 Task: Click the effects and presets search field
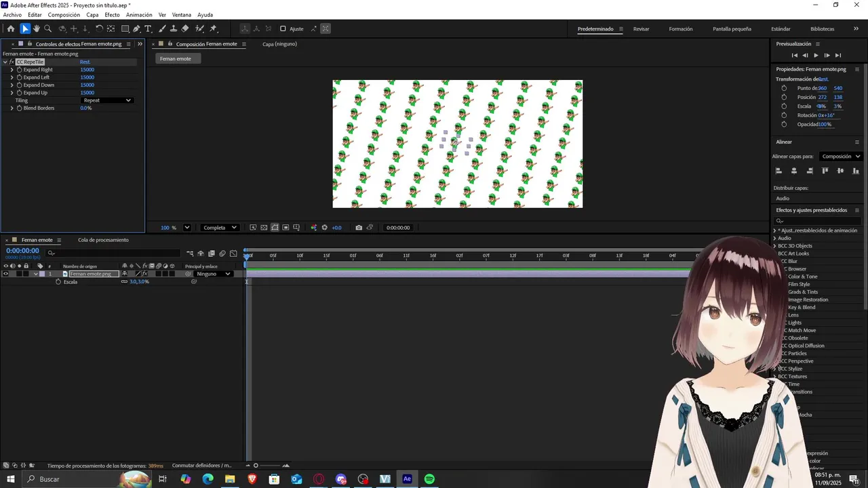click(818, 221)
